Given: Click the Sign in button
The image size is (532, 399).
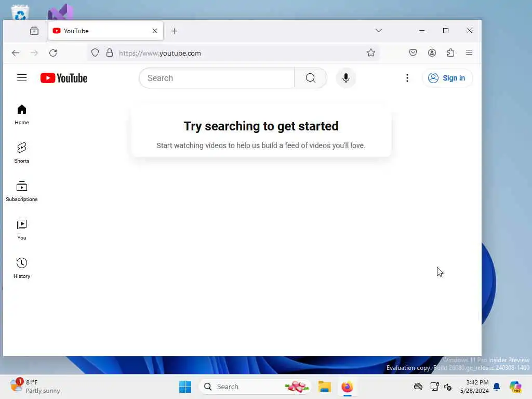Looking at the screenshot, I should pyautogui.click(x=447, y=78).
